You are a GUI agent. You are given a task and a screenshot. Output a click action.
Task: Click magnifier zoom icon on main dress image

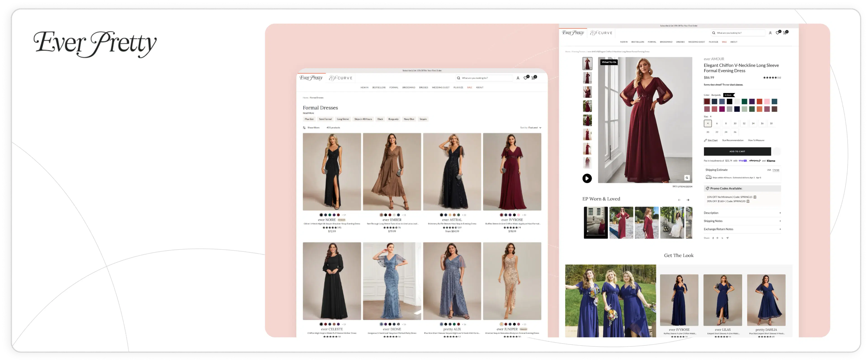[x=687, y=178]
